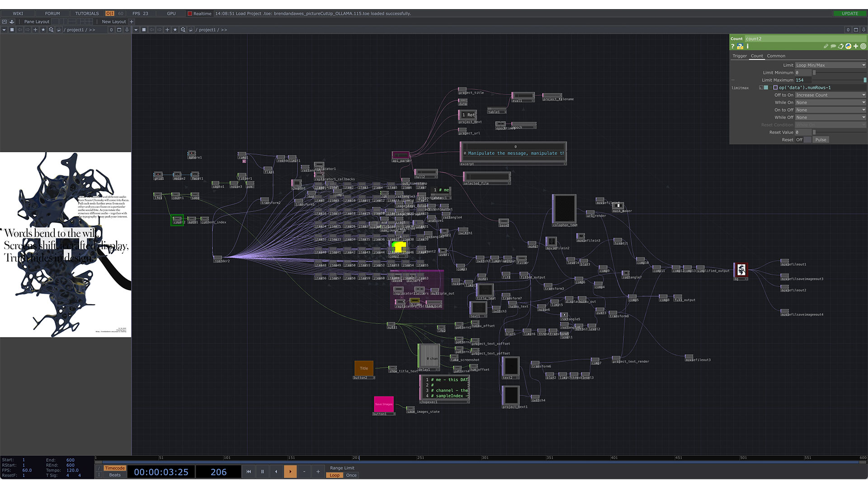Adjust the Reset Value slider
Screen dimensions: 868x488
click(x=839, y=132)
